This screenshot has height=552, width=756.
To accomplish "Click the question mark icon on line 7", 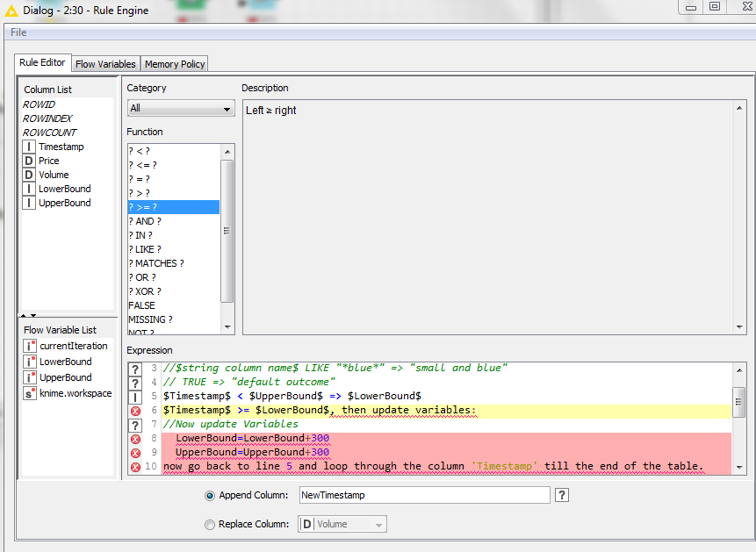I will [x=135, y=425].
